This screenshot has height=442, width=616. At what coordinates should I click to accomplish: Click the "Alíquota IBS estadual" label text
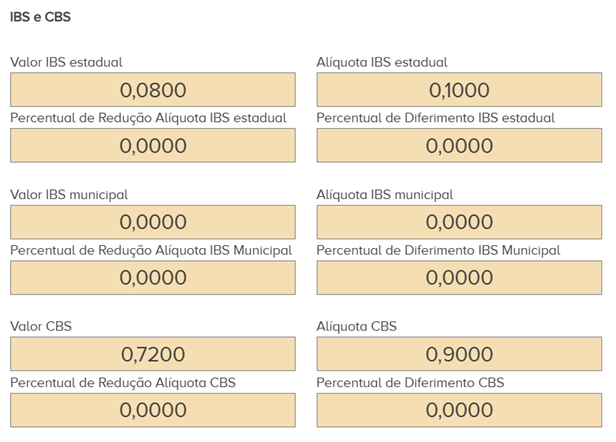point(381,62)
